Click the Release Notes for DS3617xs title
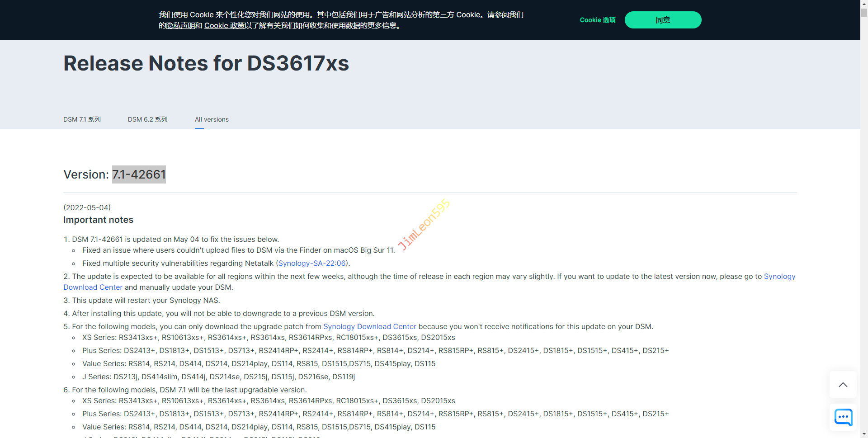Viewport: 868px width, 438px height. coord(206,63)
